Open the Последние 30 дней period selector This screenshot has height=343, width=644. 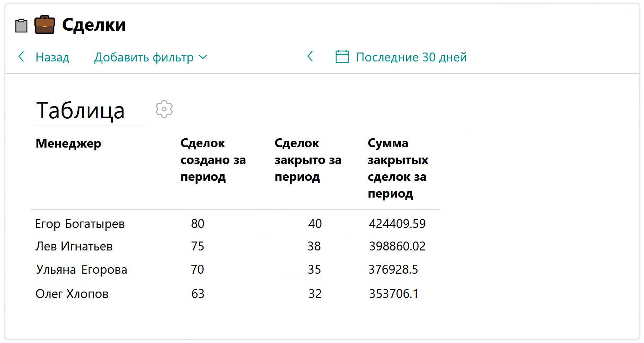(411, 57)
